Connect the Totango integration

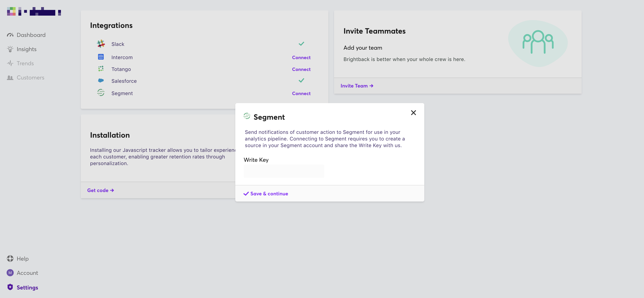(x=301, y=69)
